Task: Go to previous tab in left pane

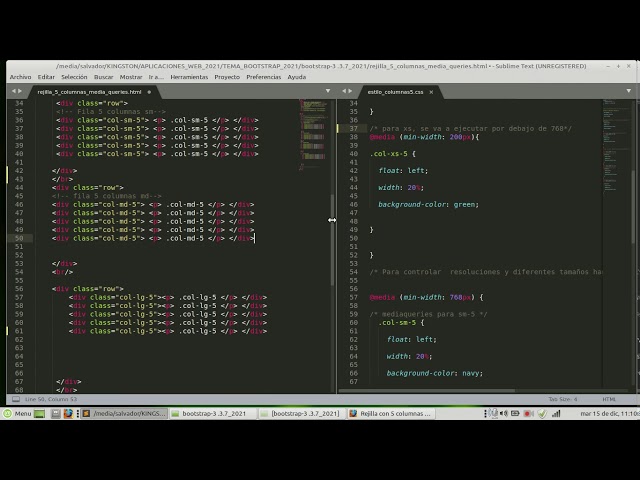Action: [x=13, y=91]
